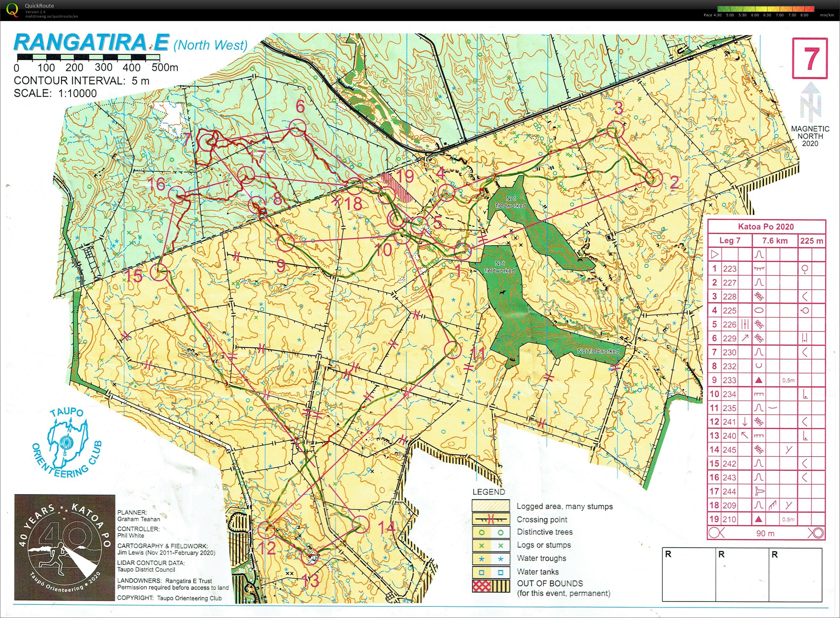Image resolution: width=840 pixels, height=618 pixels.
Task: Click the 'Katoa Po 2020' description header
Action: [766, 227]
